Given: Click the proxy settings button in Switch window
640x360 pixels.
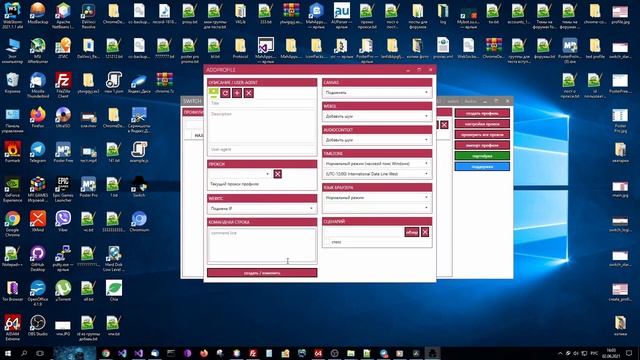Looking at the screenshot, I should 482,124.
